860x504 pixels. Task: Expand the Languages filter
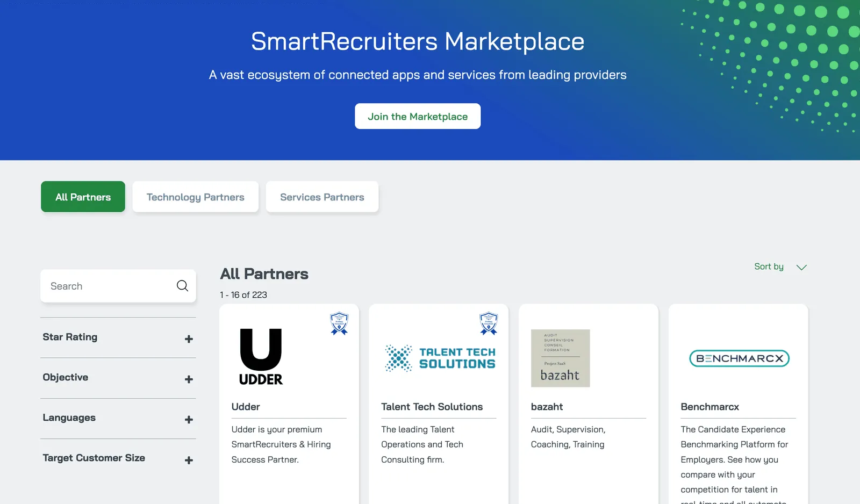118,418
